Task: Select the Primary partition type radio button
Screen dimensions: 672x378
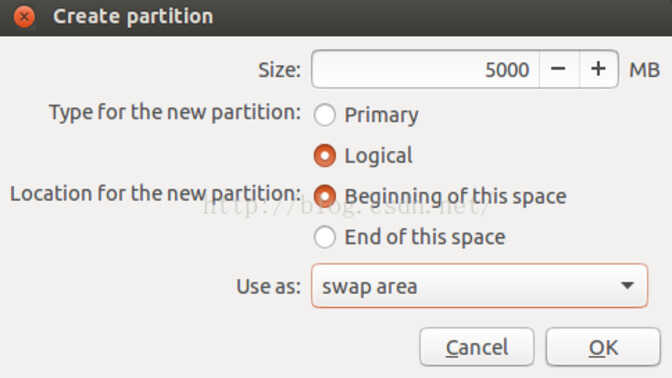Action: point(324,114)
